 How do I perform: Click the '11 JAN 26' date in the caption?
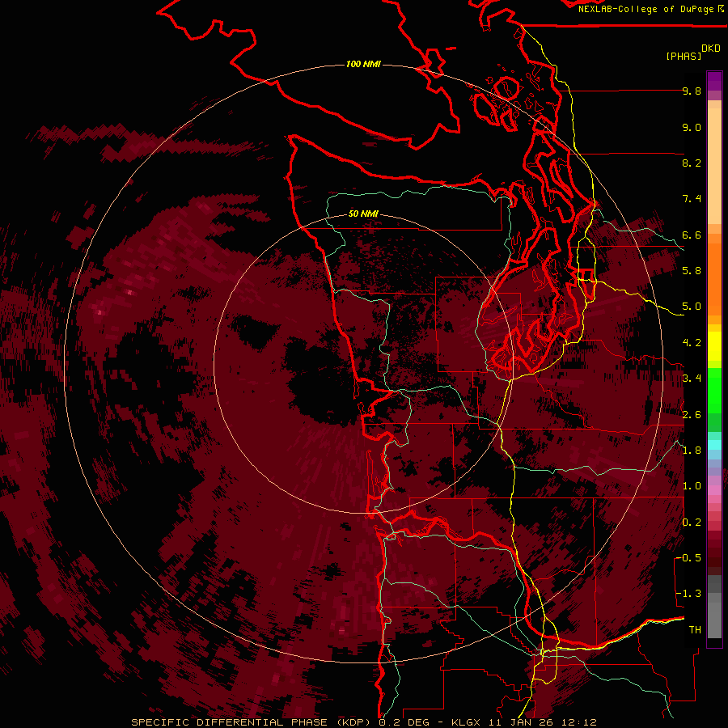pos(519,722)
